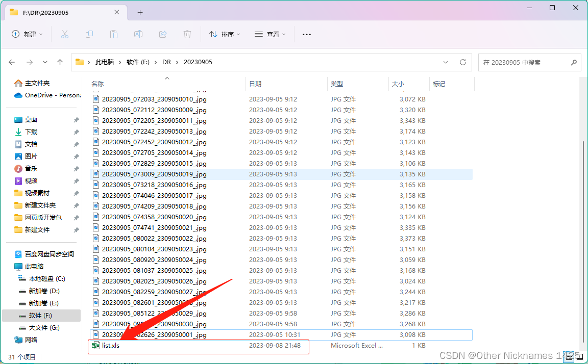The height and width of the screenshot is (364, 588).
Task: Click the Share icon in toolbar
Action: tap(163, 35)
